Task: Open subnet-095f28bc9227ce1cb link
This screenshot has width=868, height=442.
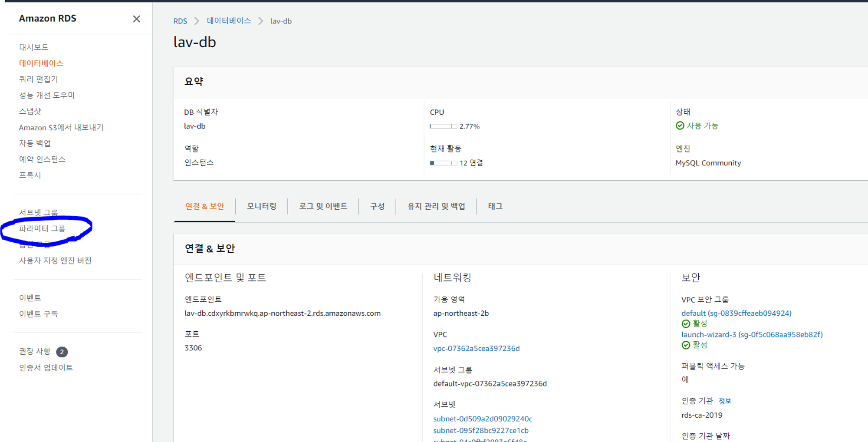Action: pyautogui.click(x=481, y=430)
